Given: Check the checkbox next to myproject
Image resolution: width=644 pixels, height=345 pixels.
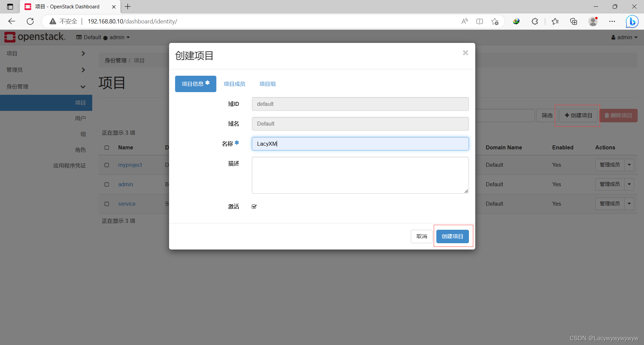Looking at the screenshot, I should (x=107, y=165).
